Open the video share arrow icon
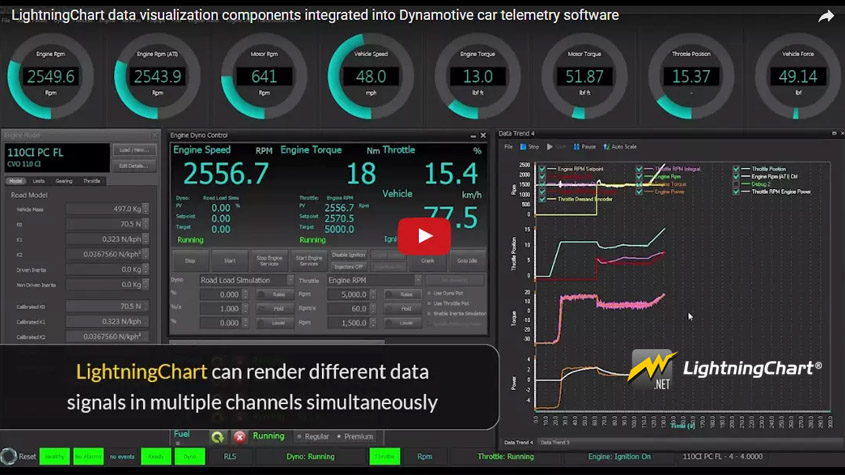This screenshot has height=475, width=845. tap(826, 17)
